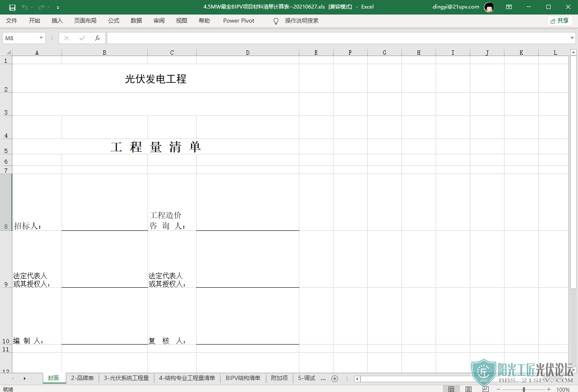Open the Customize Quick Access Toolbar arrow
Screen dimensions: 578x392
[x=58, y=7]
